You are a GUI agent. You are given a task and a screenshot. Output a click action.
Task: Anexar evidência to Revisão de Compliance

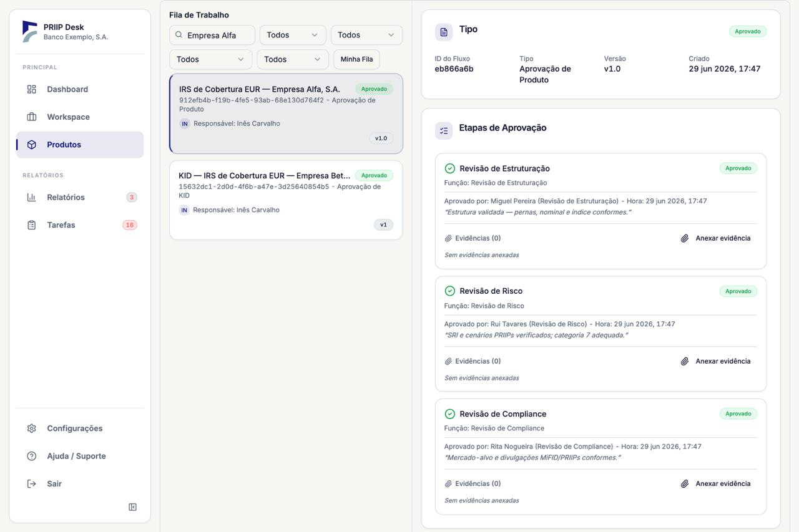(715, 484)
